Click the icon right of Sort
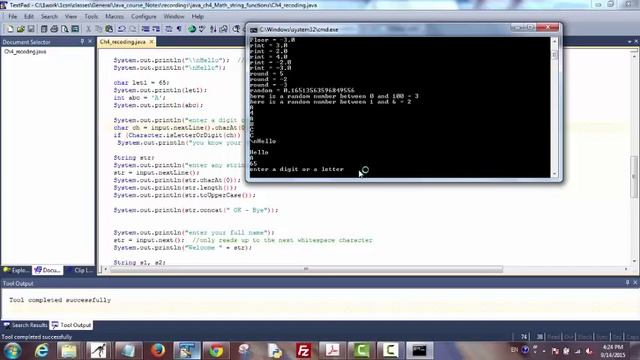 click(224, 29)
